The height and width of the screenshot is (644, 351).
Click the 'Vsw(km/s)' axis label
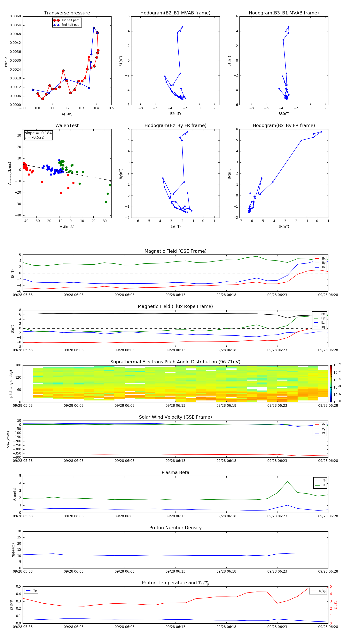click(x=8, y=439)
